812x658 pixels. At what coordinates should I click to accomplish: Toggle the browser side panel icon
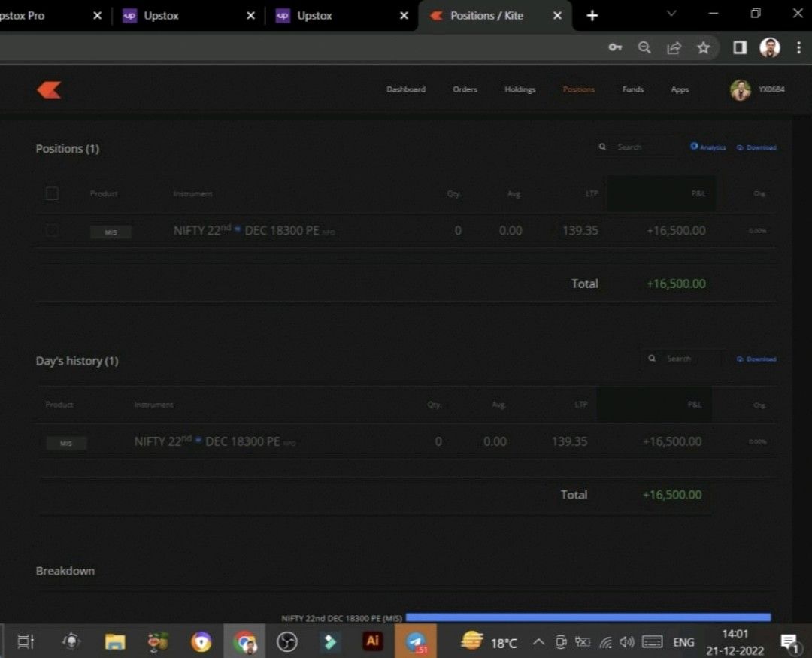[x=740, y=48]
